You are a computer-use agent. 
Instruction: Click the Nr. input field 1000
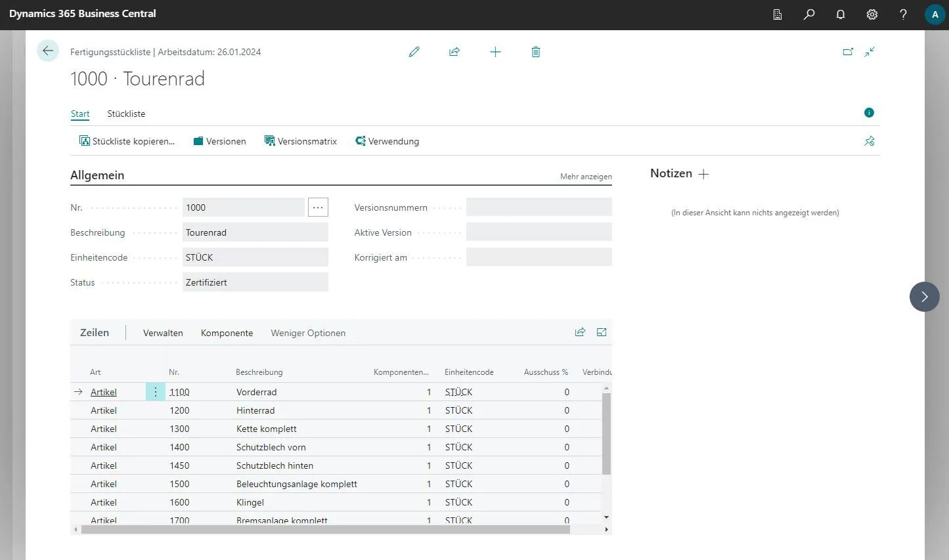(244, 207)
